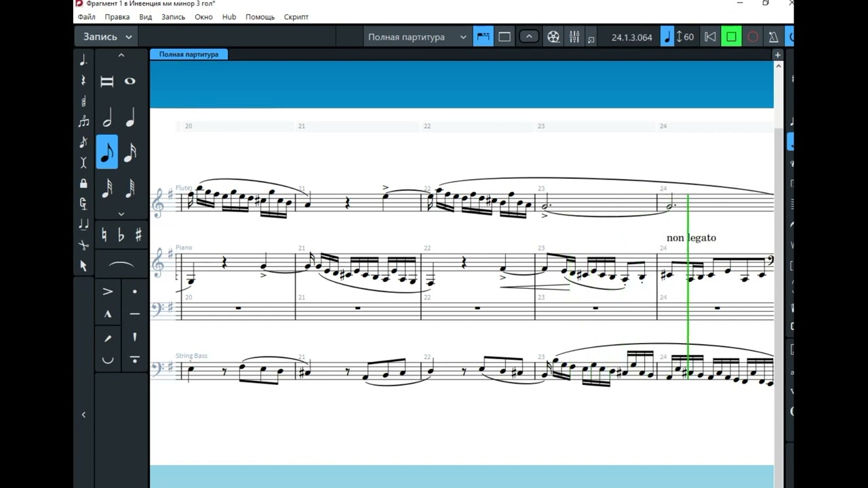
Task: Pick the double whole note duration
Action: point(107,81)
